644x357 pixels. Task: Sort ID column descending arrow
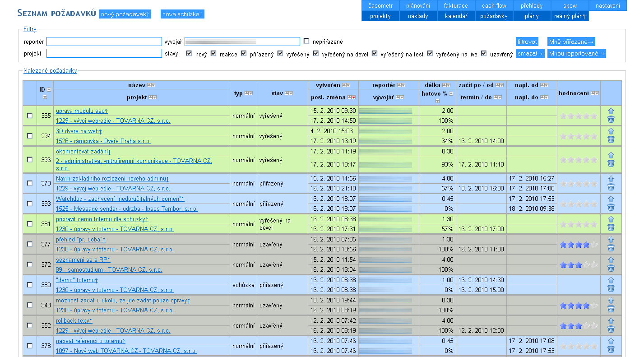(x=45, y=97)
